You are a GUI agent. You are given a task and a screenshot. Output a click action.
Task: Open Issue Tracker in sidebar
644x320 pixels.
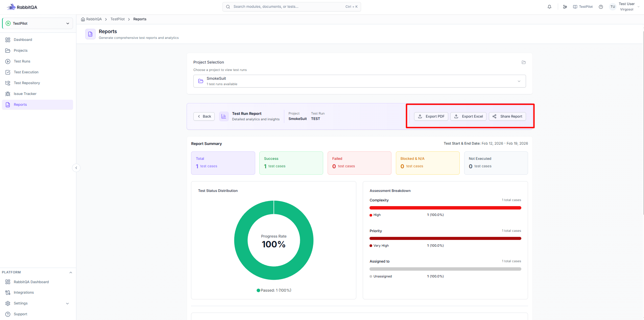[x=38, y=94]
